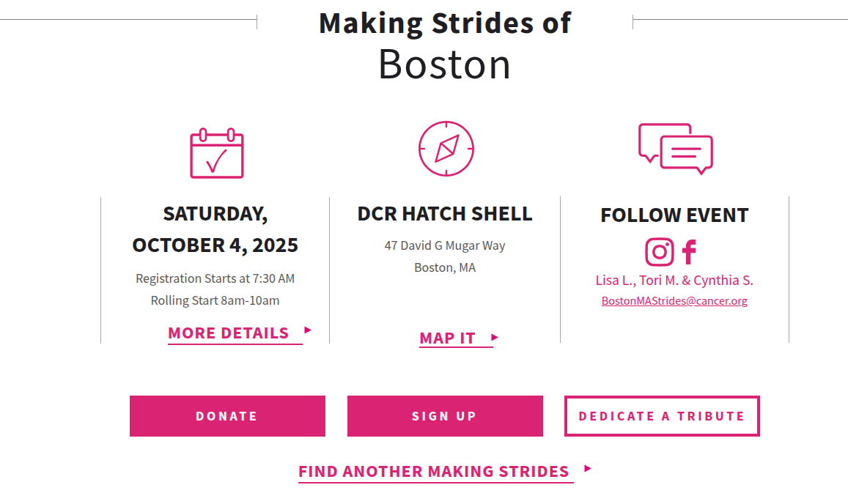
Task: Click the organizers' names Lisa L., Tori M. & Cynthia S.
Action: (x=674, y=281)
